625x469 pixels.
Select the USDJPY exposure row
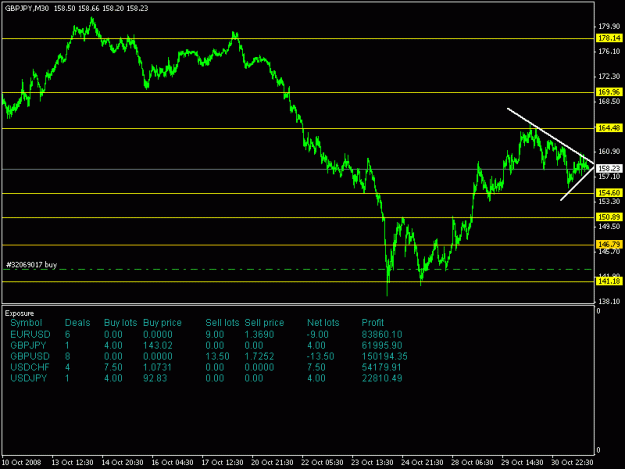tap(206, 378)
